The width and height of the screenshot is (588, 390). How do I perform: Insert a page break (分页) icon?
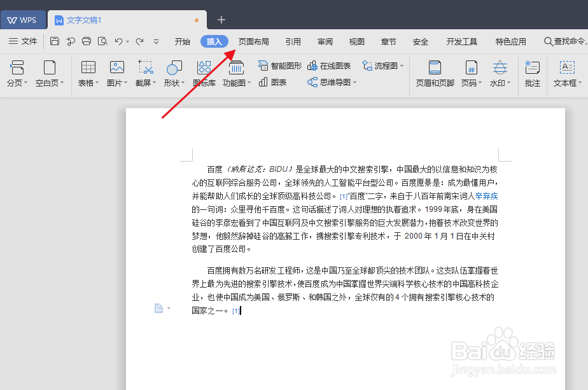point(17,67)
